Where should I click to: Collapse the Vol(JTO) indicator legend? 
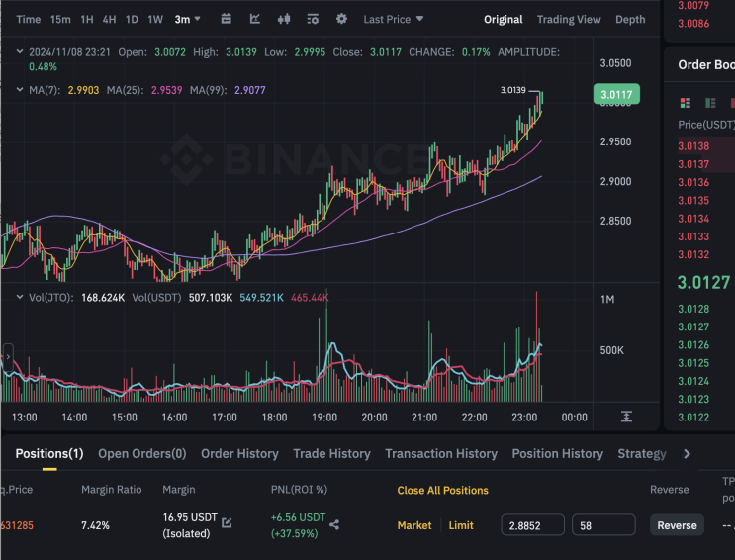click(x=20, y=297)
